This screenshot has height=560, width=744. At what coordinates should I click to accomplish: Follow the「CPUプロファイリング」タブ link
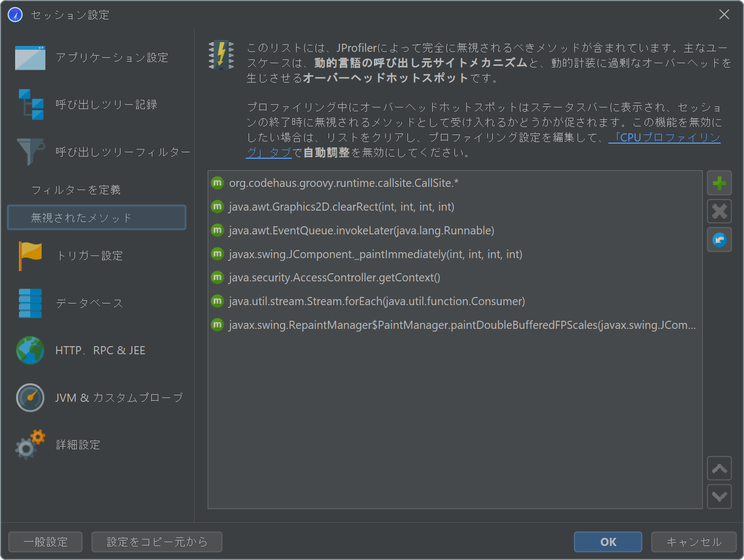pos(665,138)
